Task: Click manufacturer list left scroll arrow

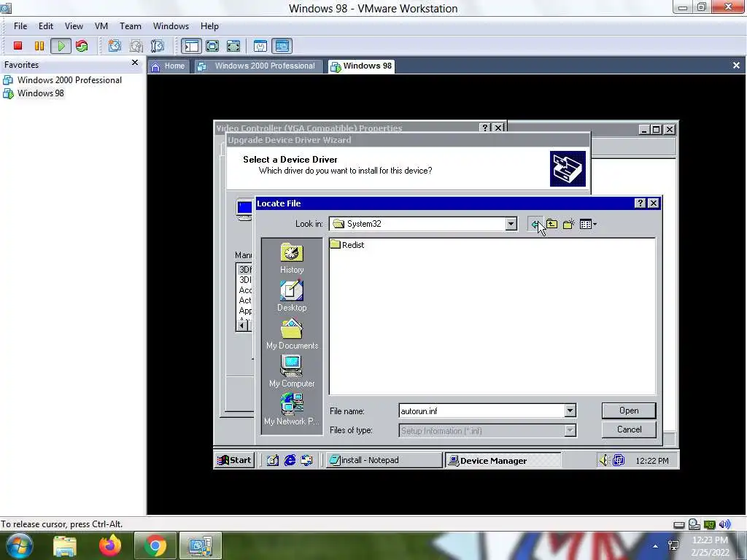Action: (242, 326)
